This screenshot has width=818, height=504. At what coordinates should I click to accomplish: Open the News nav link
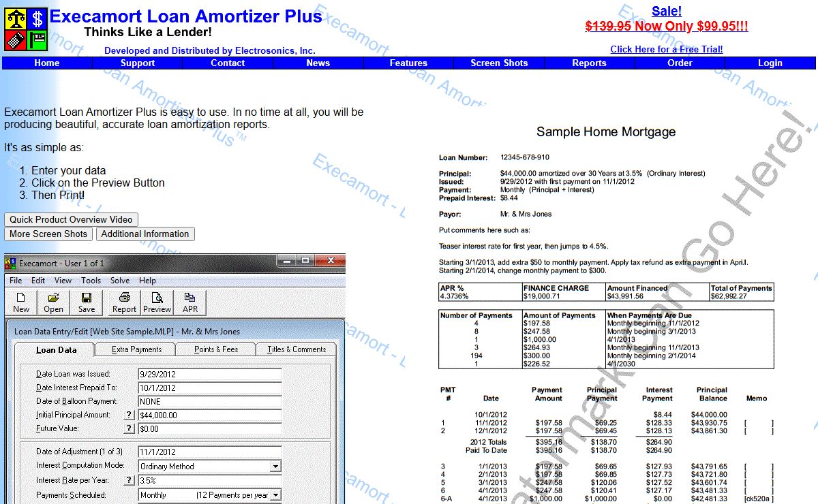[x=318, y=63]
